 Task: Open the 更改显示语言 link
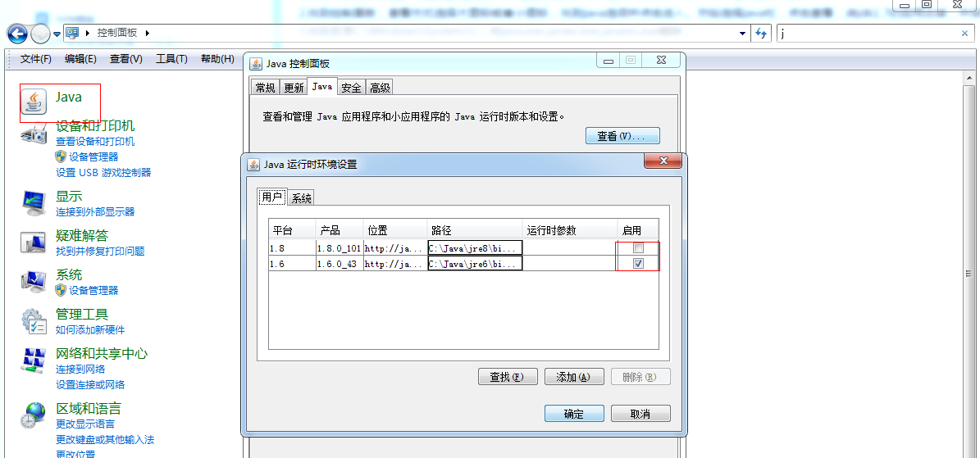[x=85, y=424]
